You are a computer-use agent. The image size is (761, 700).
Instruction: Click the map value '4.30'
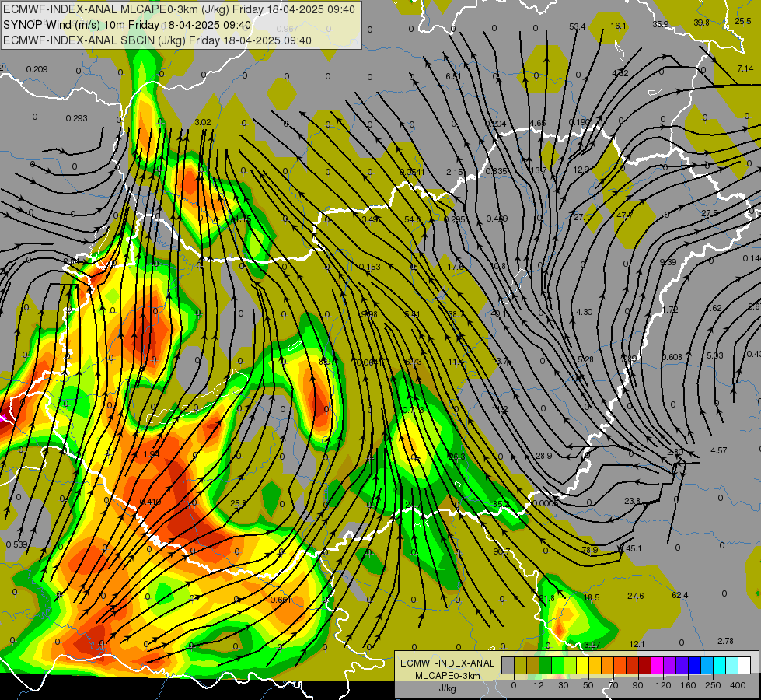pos(585,312)
